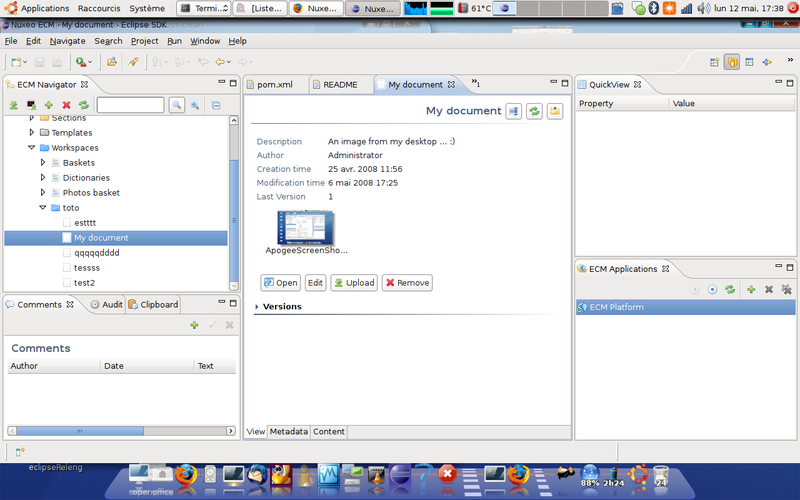This screenshot has height=500, width=800.
Task: Click the blue arrows perspective icon
Action: click(767, 62)
